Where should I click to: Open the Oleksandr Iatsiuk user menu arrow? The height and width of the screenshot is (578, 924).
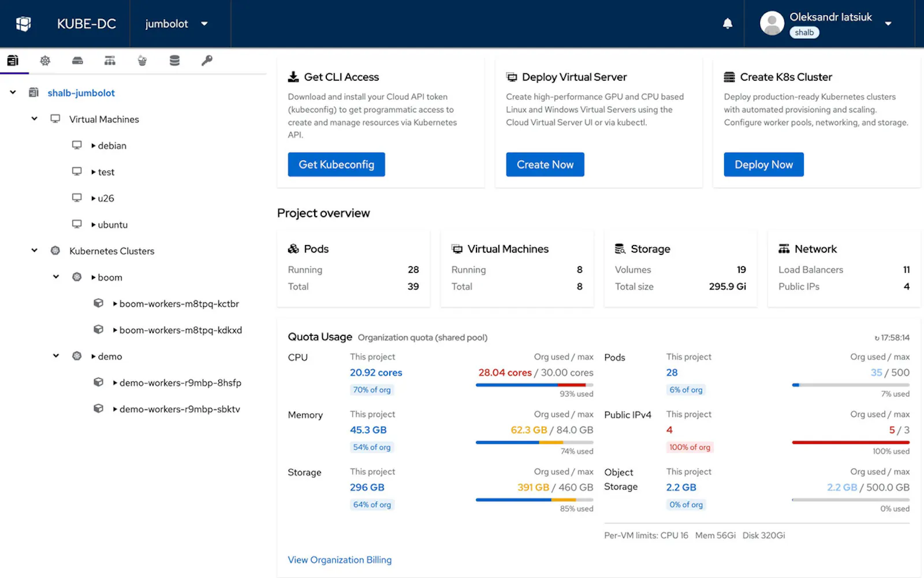(888, 24)
